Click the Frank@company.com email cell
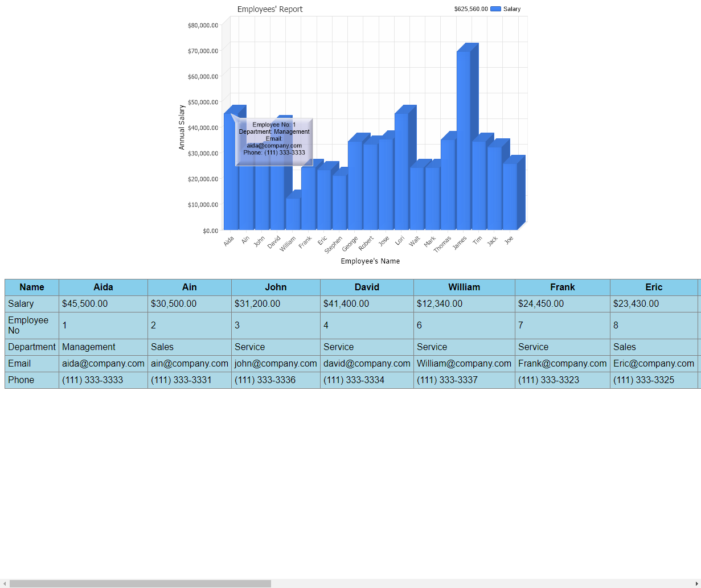 click(x=562, y=363)
